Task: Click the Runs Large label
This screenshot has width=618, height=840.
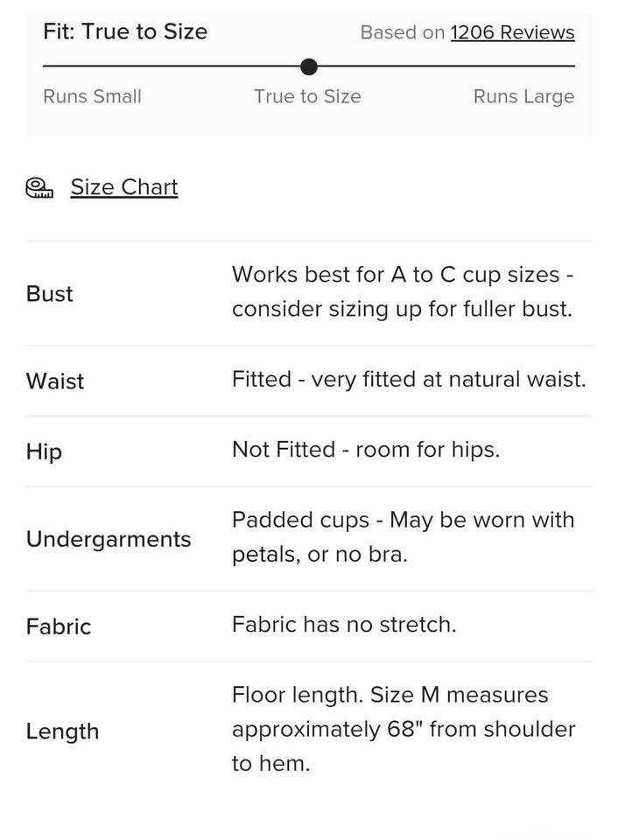Action: click(523, 96)
